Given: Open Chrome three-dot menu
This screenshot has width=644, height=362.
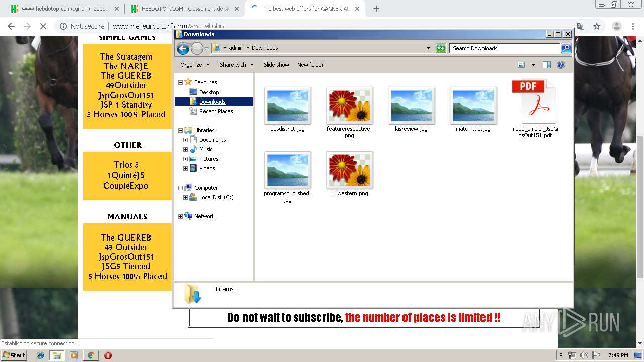Looking at the screenshot, I should [633, 26].
